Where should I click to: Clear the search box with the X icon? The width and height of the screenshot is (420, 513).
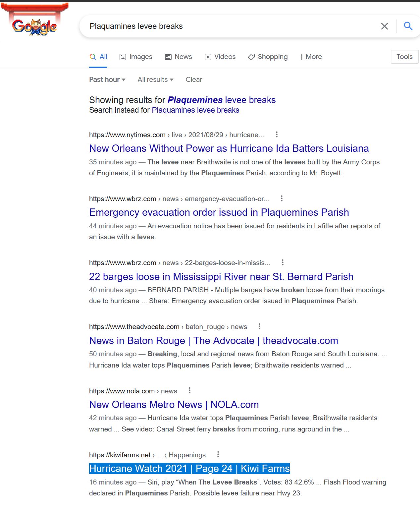[x=384, y=26]
